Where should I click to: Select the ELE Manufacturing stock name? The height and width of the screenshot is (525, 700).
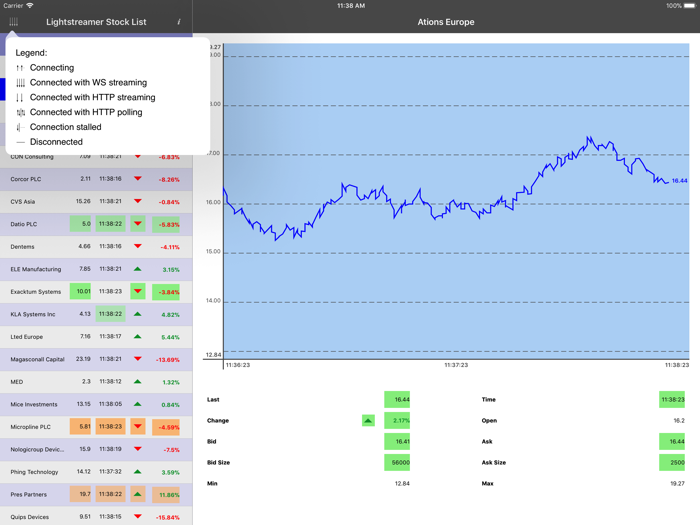36,269
